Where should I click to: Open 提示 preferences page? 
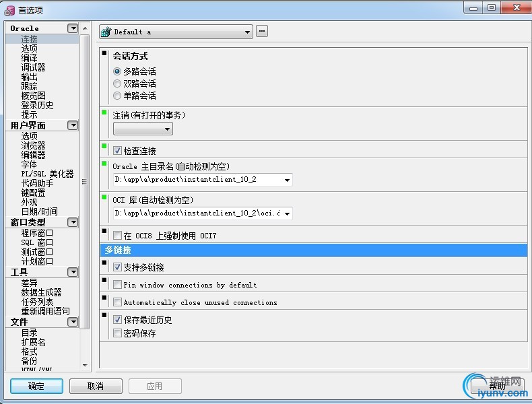tap(29, 114)
